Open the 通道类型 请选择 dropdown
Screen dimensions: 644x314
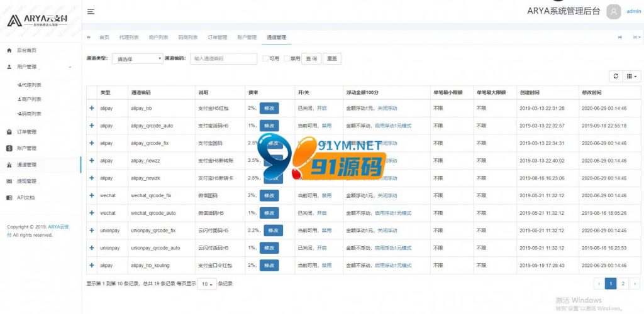[x=138, y=58]
